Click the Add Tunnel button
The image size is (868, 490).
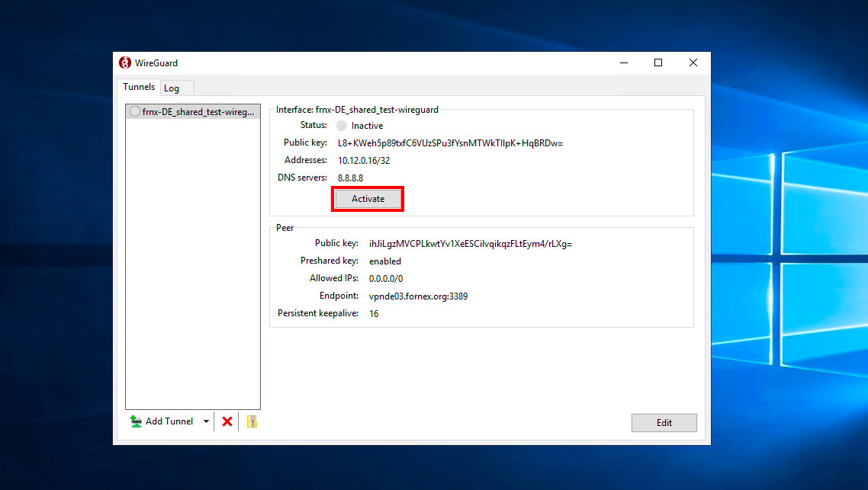(x=163, y=421)
